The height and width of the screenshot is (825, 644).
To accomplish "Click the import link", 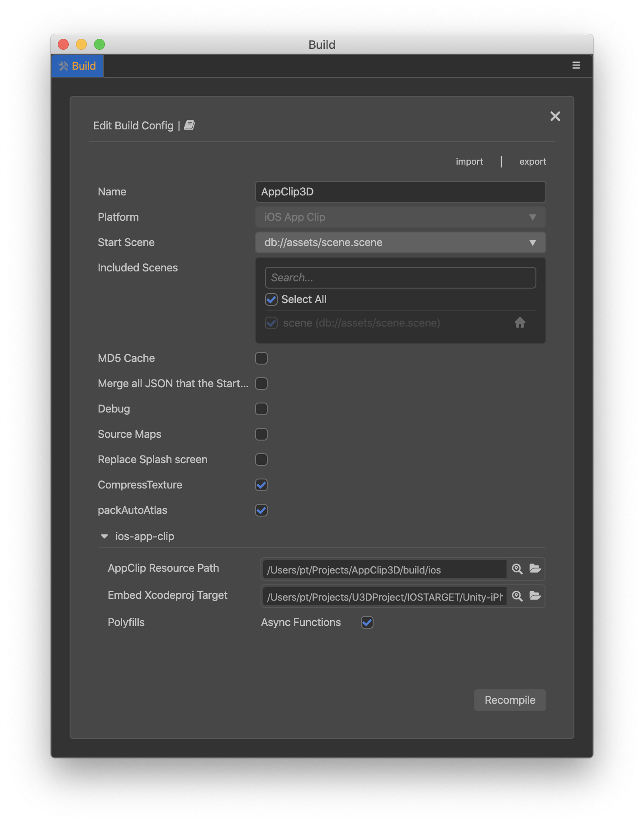I will click(x=469, y=161).
